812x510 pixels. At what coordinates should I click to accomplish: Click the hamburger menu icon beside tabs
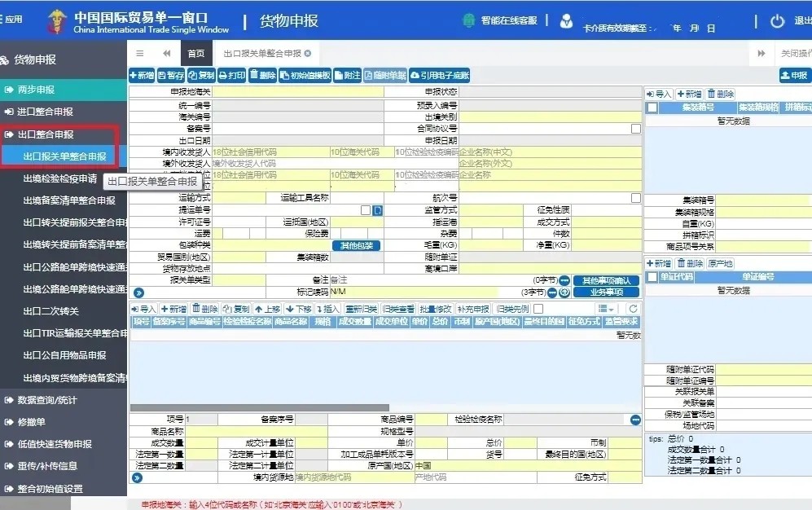[x=140, y=53]
